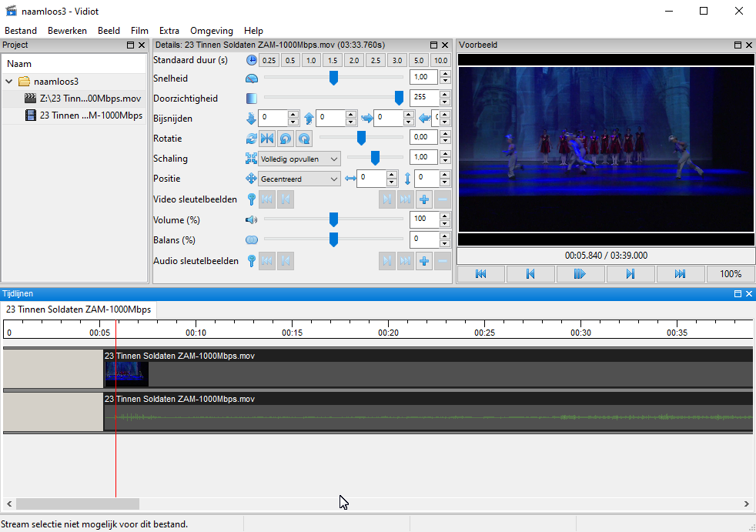Click the 100% preview zoom button

731,274
